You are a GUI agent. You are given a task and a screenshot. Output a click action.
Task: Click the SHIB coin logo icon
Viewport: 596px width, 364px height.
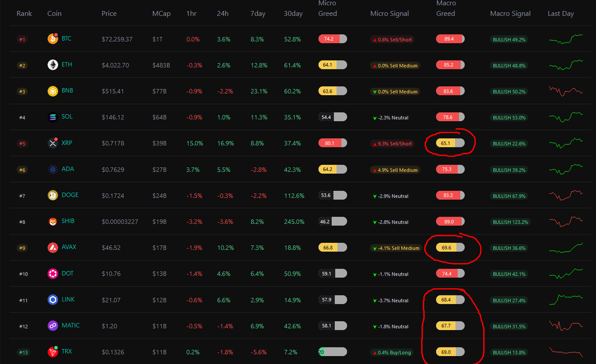coord(53,221)
